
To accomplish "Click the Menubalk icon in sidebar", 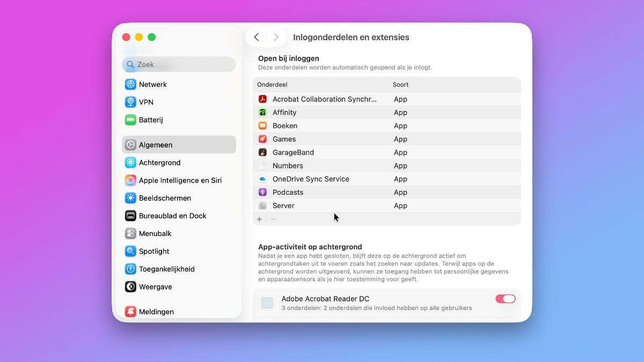I will [x=130, y=233].
